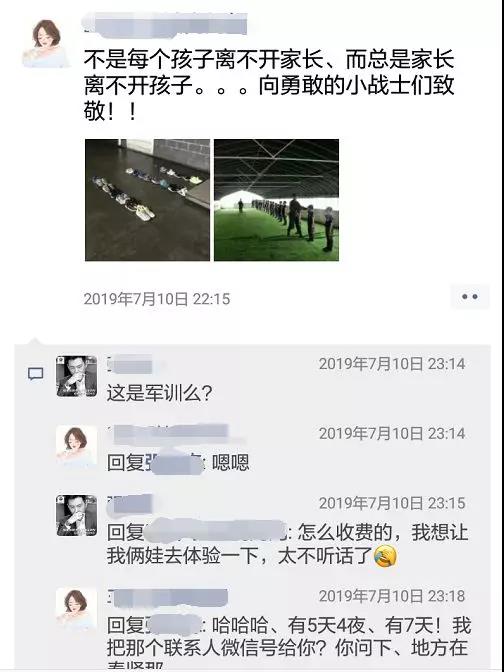The image size is (504, 672).
Task: Tap the man avatar beside 怎么收费的 comment
Action: [x=77, y=515]
